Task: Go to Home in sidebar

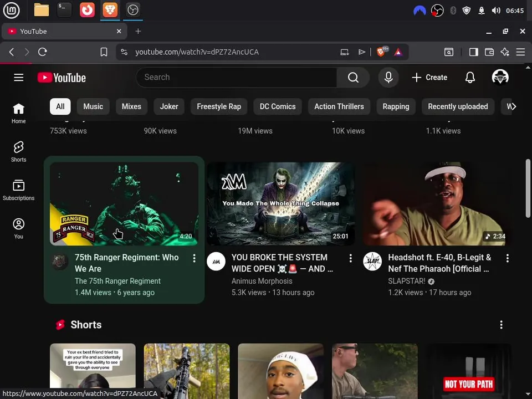Action: pyautogui.click(x=19, y=113)
